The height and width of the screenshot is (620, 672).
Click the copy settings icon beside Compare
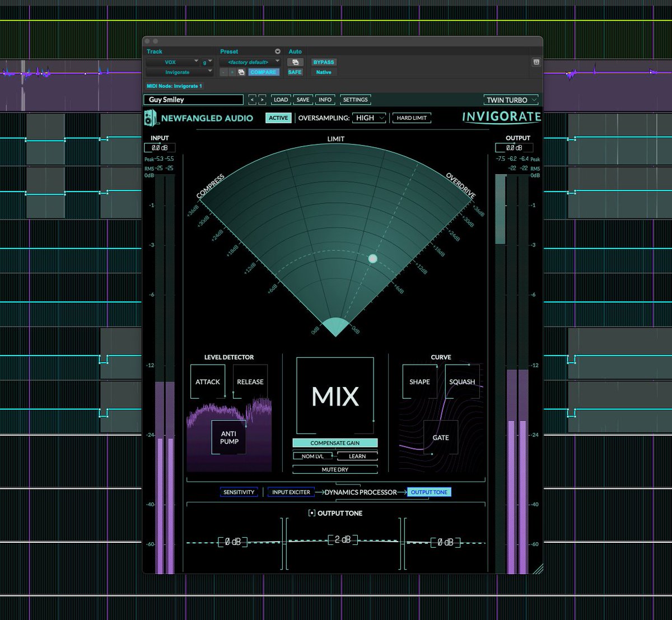pos(241,72)
